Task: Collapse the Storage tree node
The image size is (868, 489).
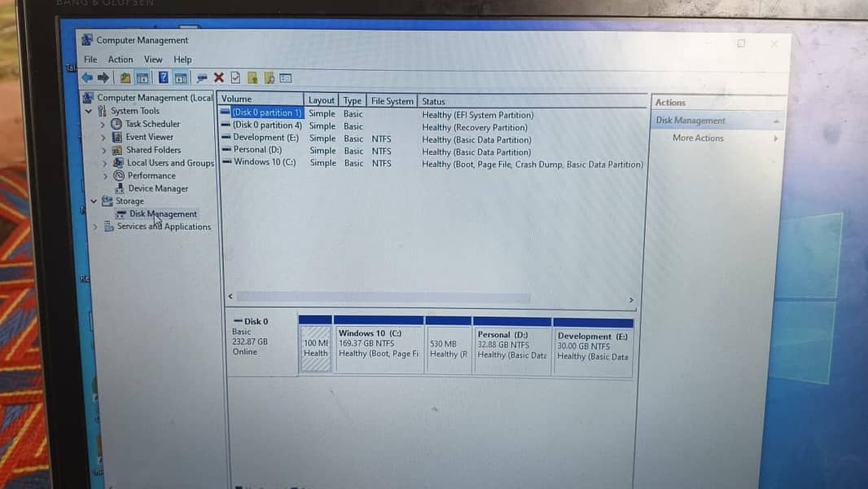Action: (x=94, y=201)
